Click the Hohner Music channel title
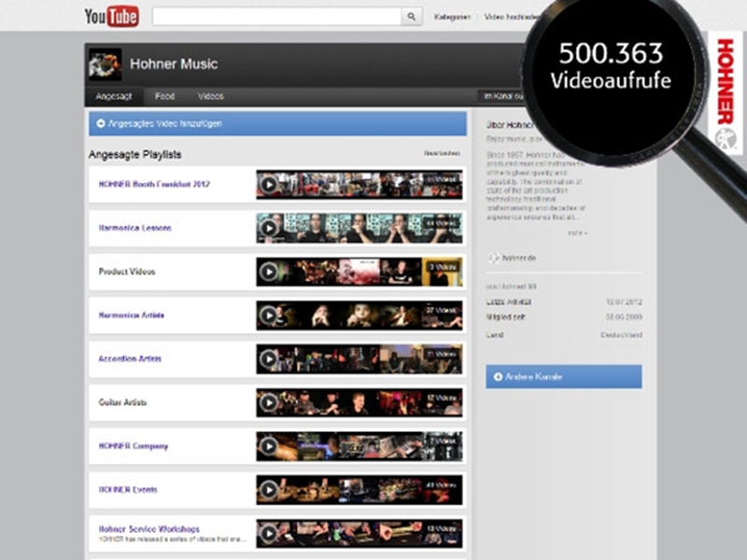Viewport: 747px width, 560px height. [x=174, y=63]
